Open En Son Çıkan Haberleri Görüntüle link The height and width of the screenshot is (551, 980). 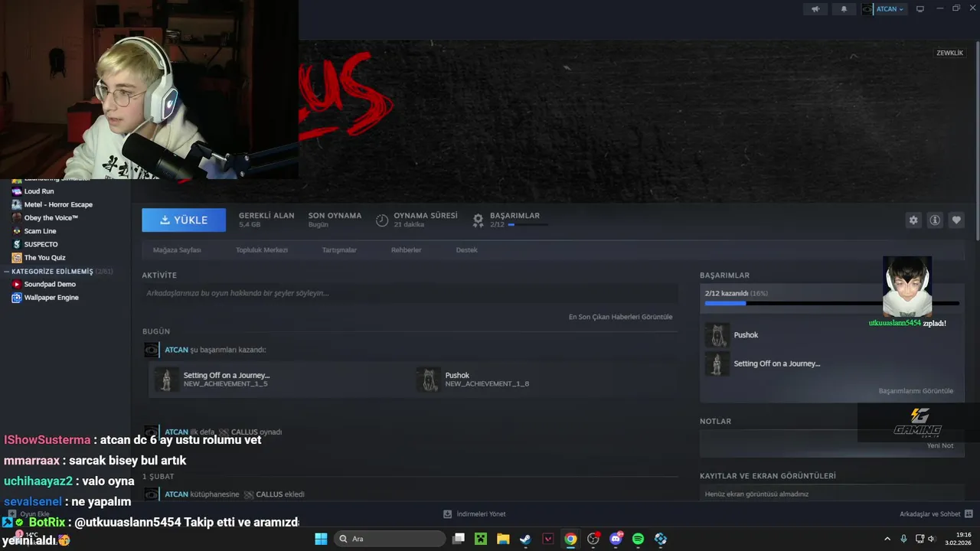620,317
